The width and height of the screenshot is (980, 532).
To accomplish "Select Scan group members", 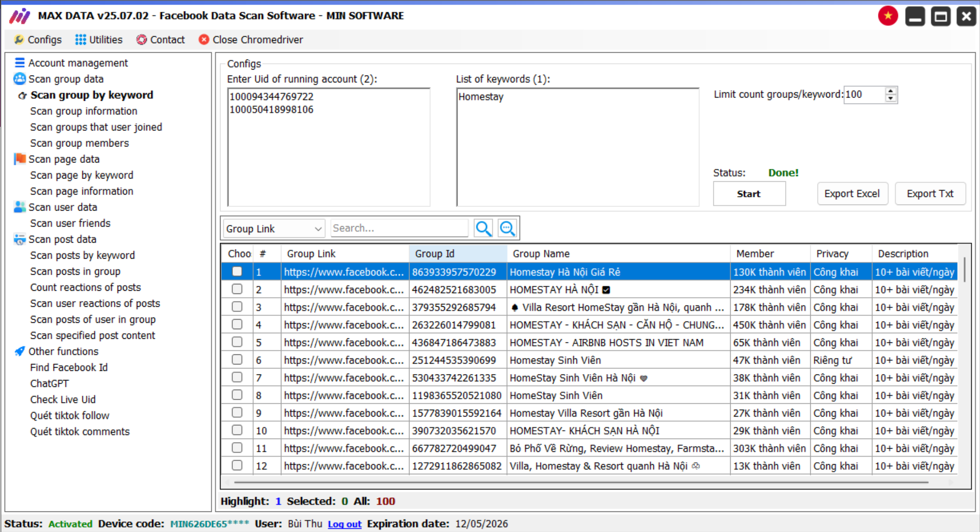I will point(80,143).
